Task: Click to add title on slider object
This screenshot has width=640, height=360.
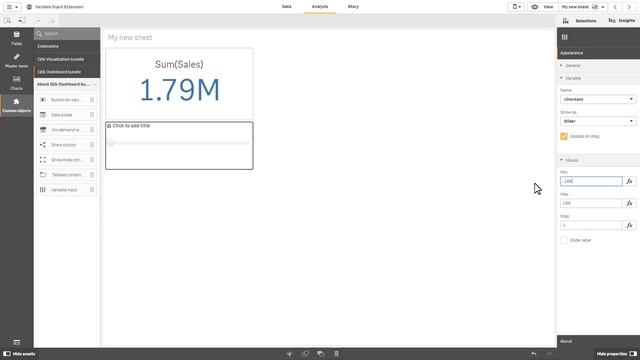Action: tap(131, 126)
